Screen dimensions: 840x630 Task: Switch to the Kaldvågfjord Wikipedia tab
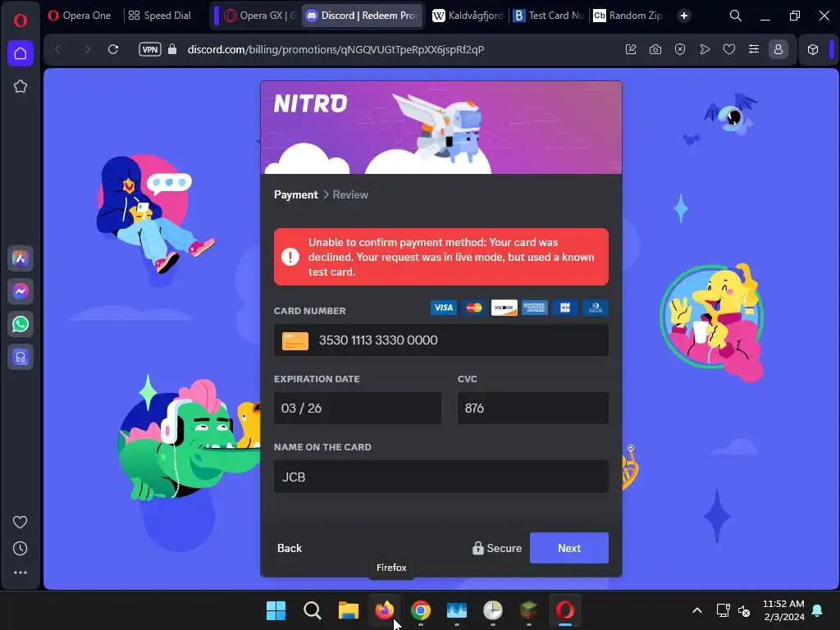click(x=468, y=16)
